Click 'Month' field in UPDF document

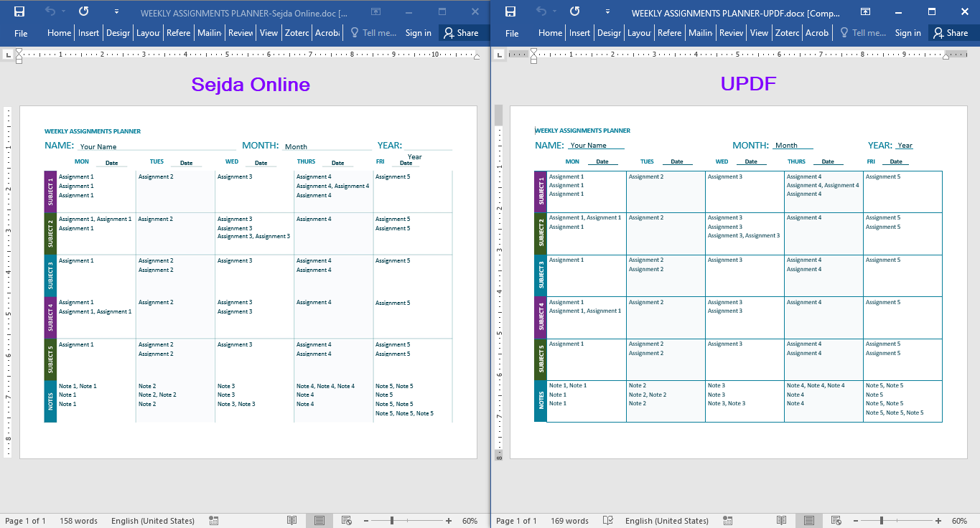tap(786, 146)
